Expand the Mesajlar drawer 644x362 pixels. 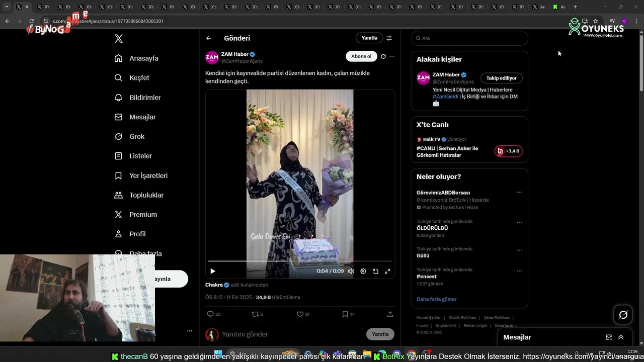(x=621, y=337)
